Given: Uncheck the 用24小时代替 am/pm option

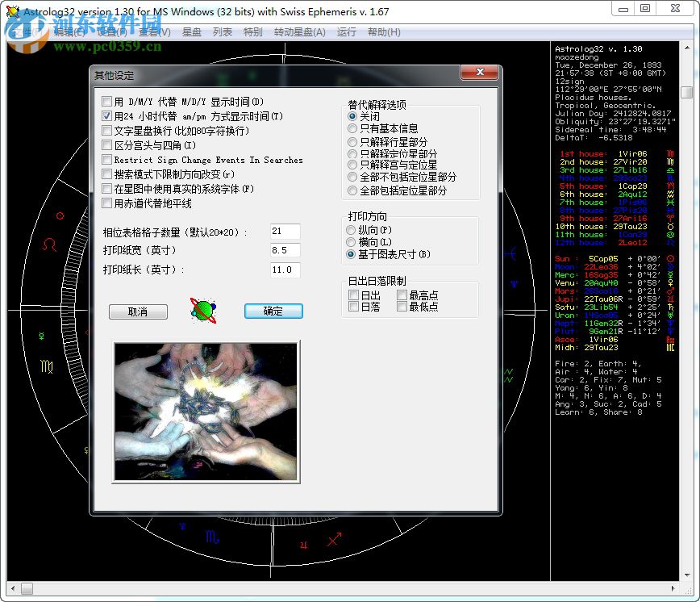Looking at the screenshot, I should (108, 115).
